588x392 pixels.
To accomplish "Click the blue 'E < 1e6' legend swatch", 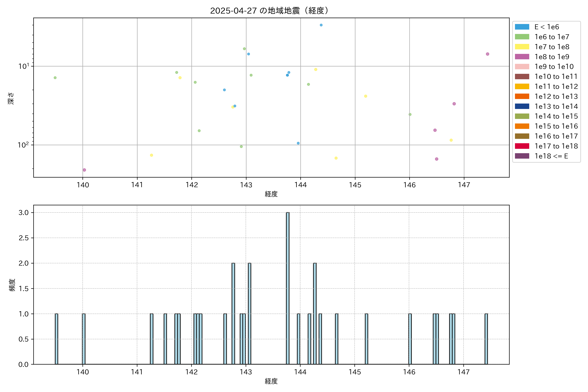I will coord(522,27).
